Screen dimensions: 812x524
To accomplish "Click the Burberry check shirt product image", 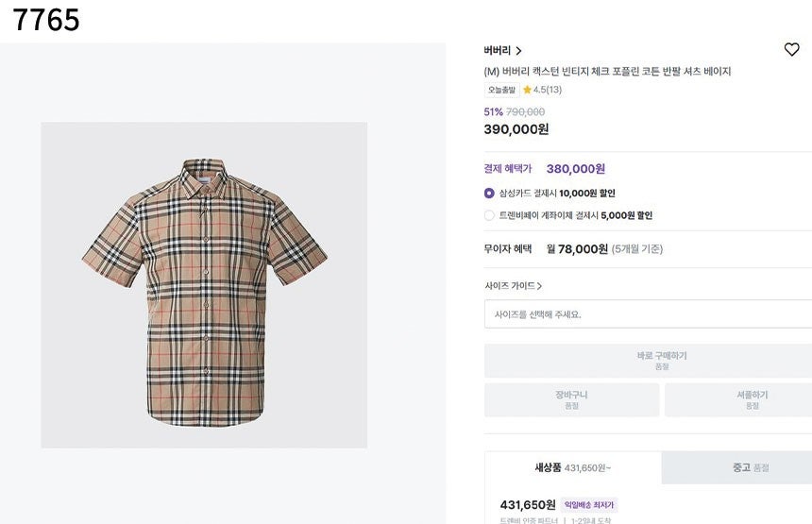I will pyautogui.click(x=204, y=285).
